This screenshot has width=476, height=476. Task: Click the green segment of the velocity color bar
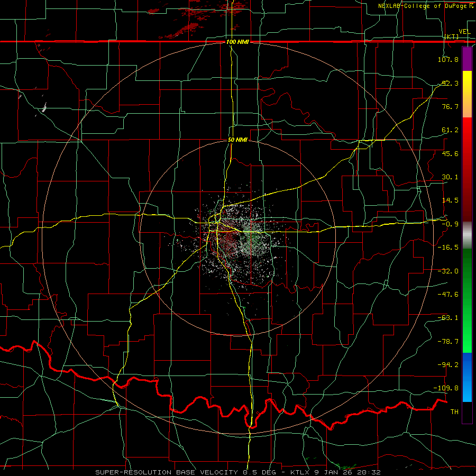[467, 300]
